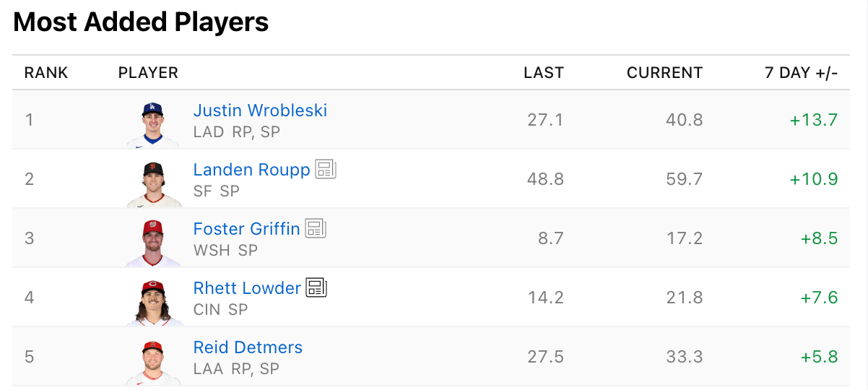Click Foster Griffin's headshot photo

(x=153, y=243)
